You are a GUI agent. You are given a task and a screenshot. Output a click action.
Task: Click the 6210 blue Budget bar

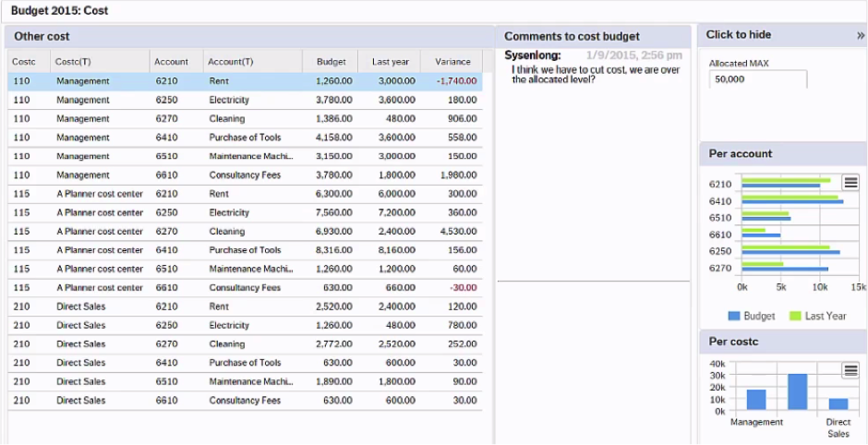[x=780, y=186]
